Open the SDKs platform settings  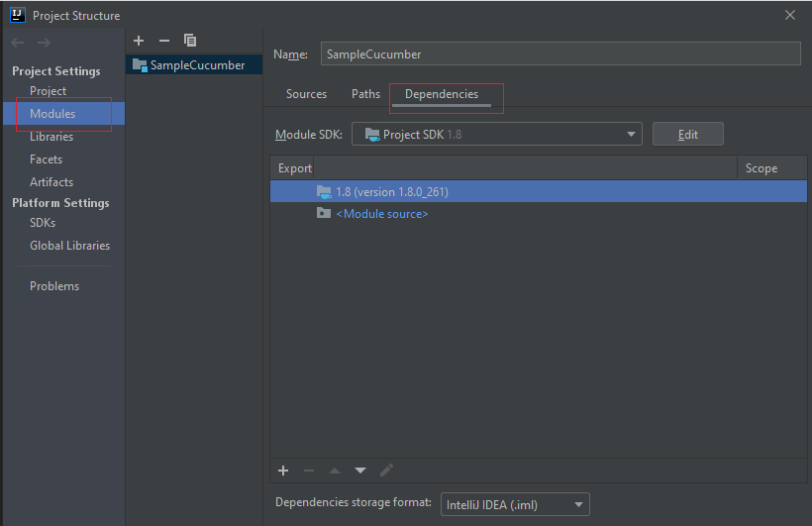click(x=43, y=223)
